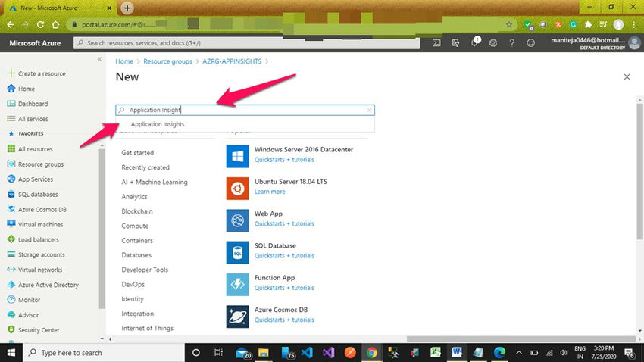Open Resource groups breadcrumb link
Viewport: 644px width, 362px height.
(x=167, y=61)
